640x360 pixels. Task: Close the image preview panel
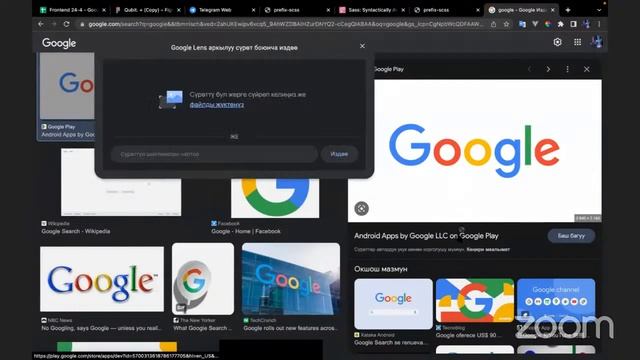coord(587,69)
